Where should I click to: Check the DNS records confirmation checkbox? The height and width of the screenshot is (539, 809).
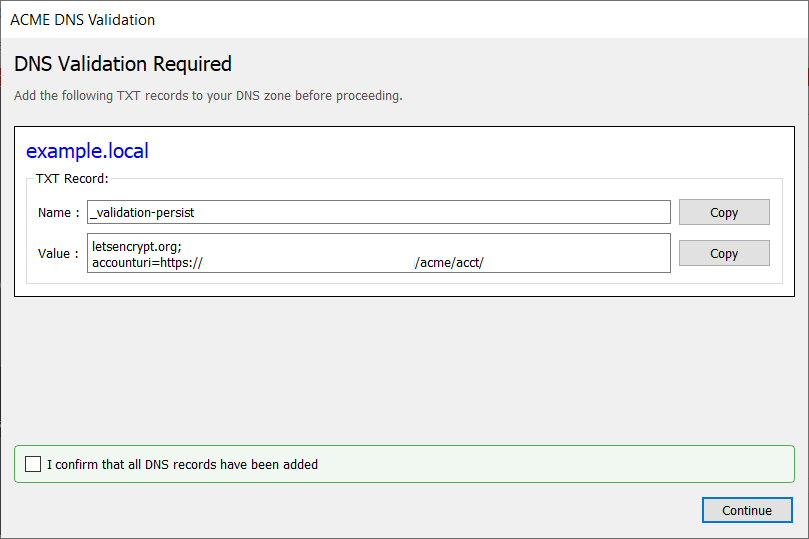33,464
